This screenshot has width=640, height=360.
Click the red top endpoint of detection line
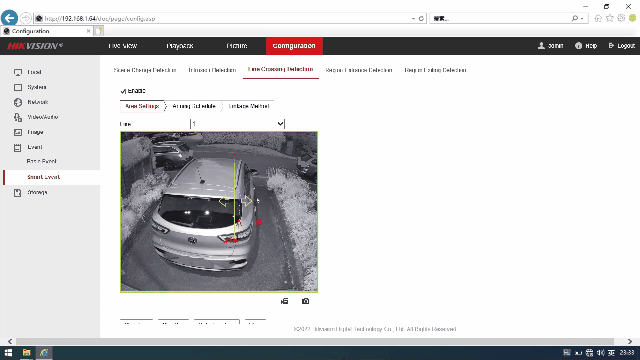click(234, 155)
